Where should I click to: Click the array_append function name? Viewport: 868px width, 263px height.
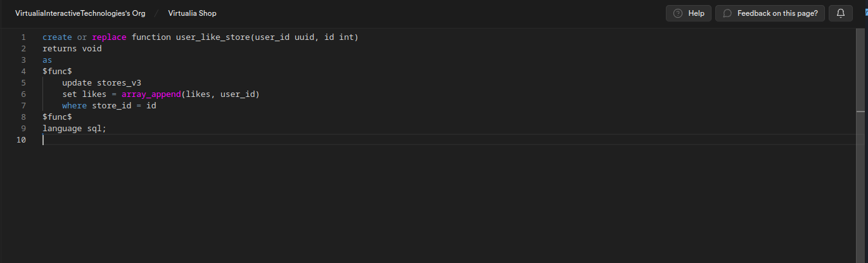point(151,94)
